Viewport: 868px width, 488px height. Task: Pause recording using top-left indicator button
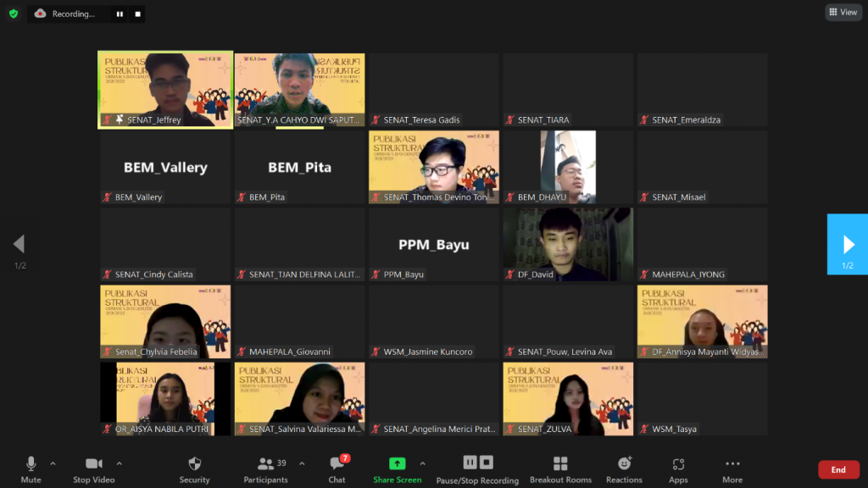click(120, 14)
